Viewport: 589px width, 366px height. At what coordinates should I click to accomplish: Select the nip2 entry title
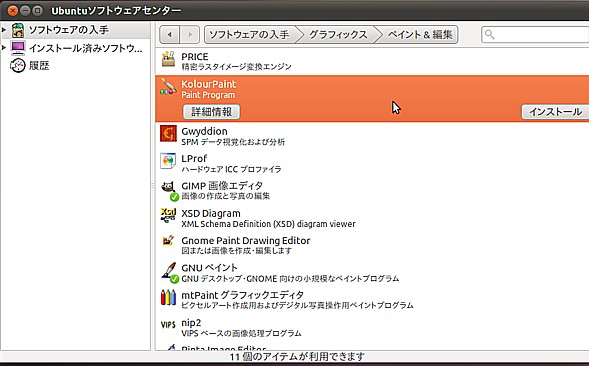click(191, 322)
